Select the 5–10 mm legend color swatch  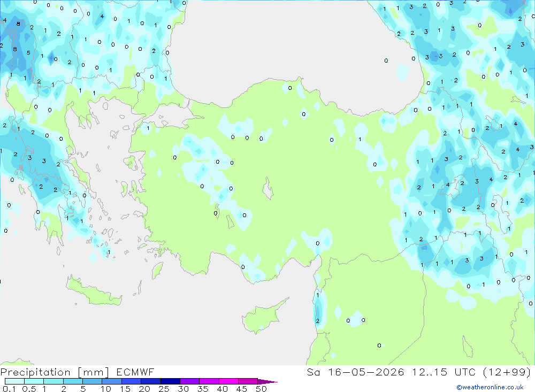(92, 381)
